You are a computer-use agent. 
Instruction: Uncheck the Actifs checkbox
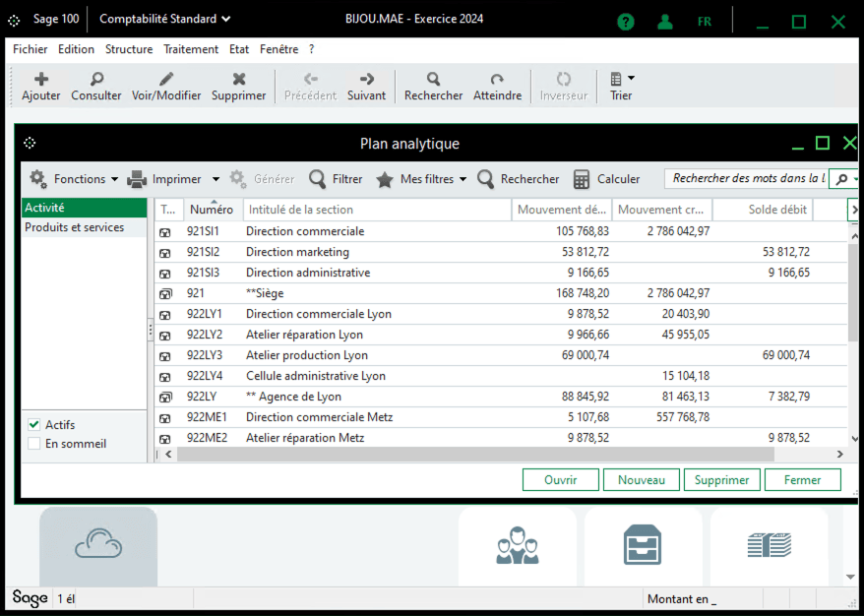(x=34, y=425)
